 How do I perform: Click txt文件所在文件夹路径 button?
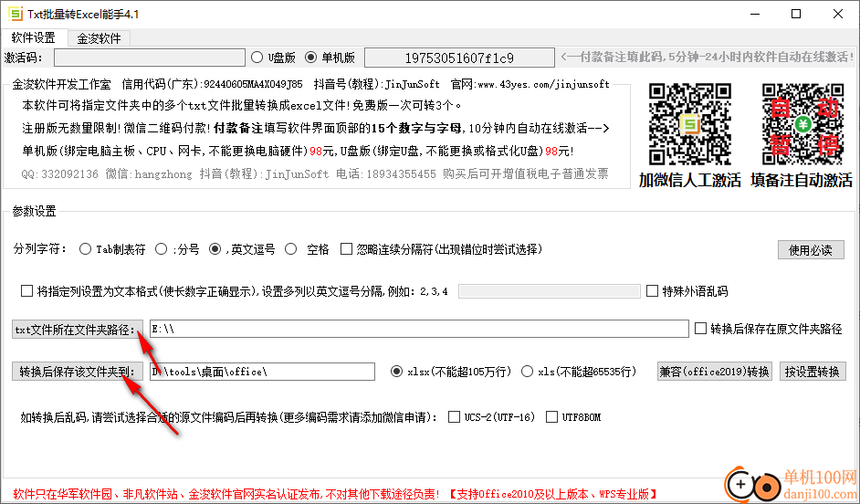coord(78,330)
